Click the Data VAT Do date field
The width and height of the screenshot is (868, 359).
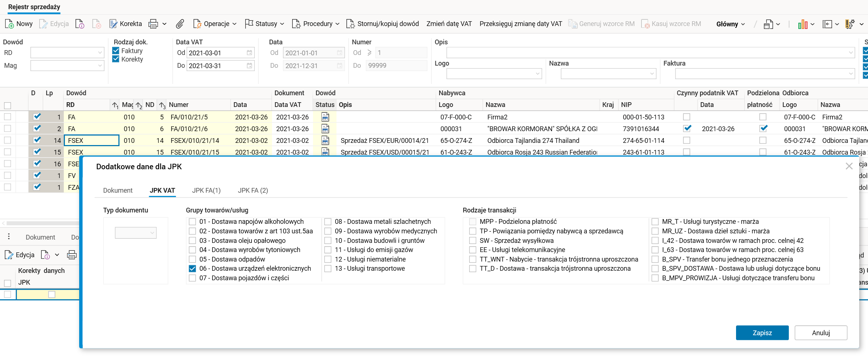click(216, 66)
